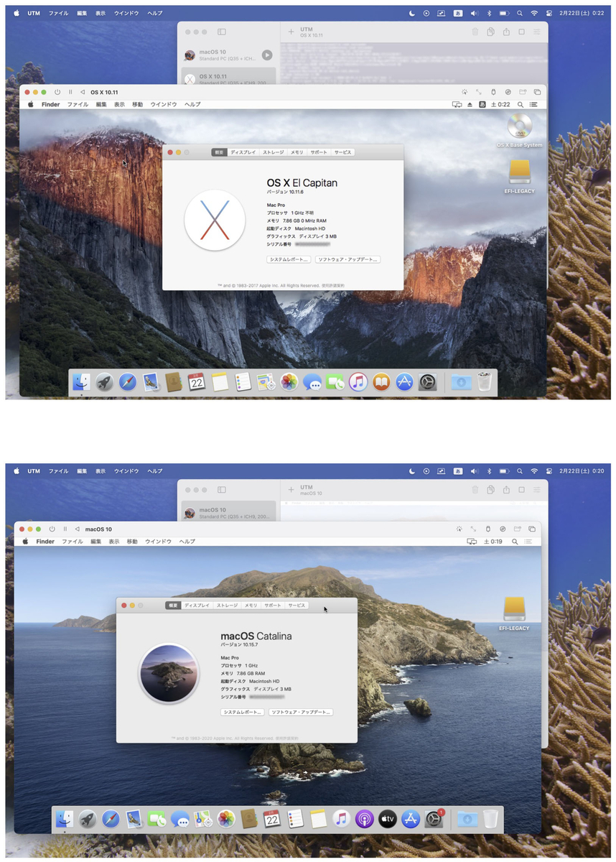
Task: Open iBooks in the El Capitan dock
Action: pyautogui.click(x=381, y=382)
